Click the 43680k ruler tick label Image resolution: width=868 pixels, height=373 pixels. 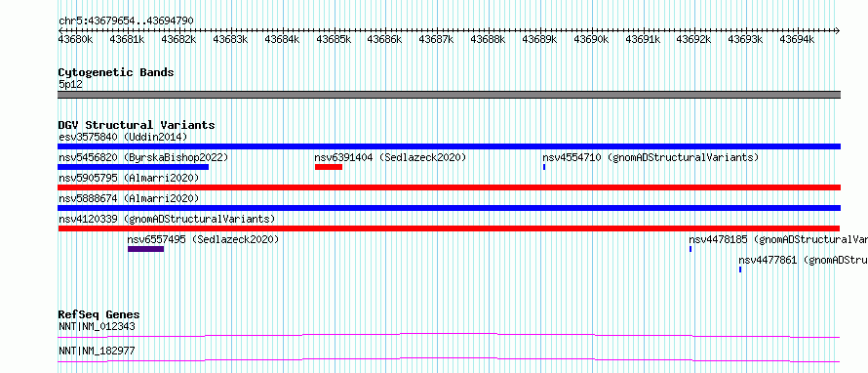point(76,39)
